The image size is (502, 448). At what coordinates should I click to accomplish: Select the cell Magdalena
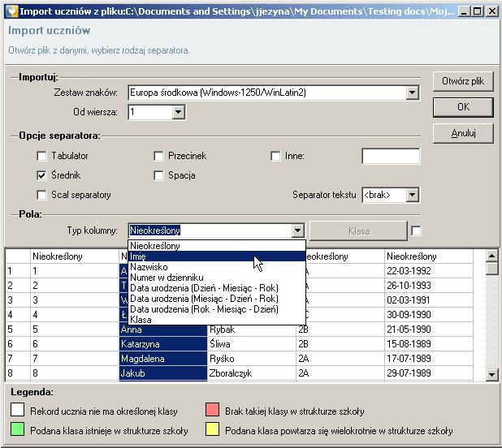coord(163,359)
